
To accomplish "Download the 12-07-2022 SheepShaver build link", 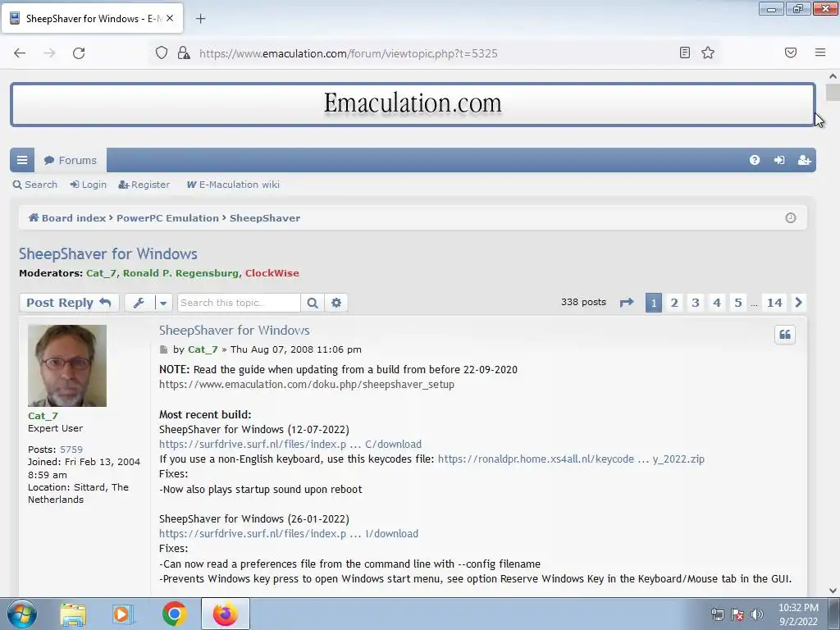I will point(290,444).
